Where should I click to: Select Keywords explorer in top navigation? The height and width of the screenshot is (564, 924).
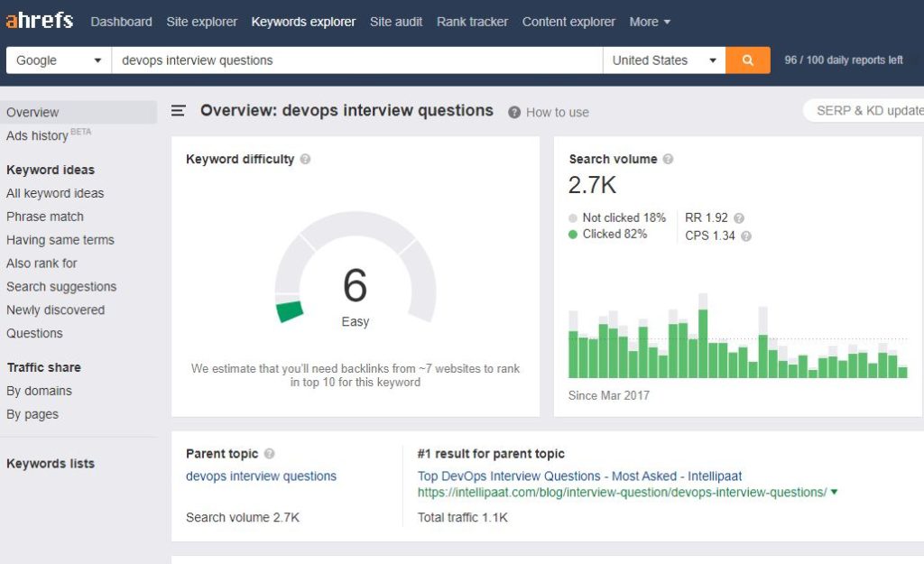coord(303,22)
